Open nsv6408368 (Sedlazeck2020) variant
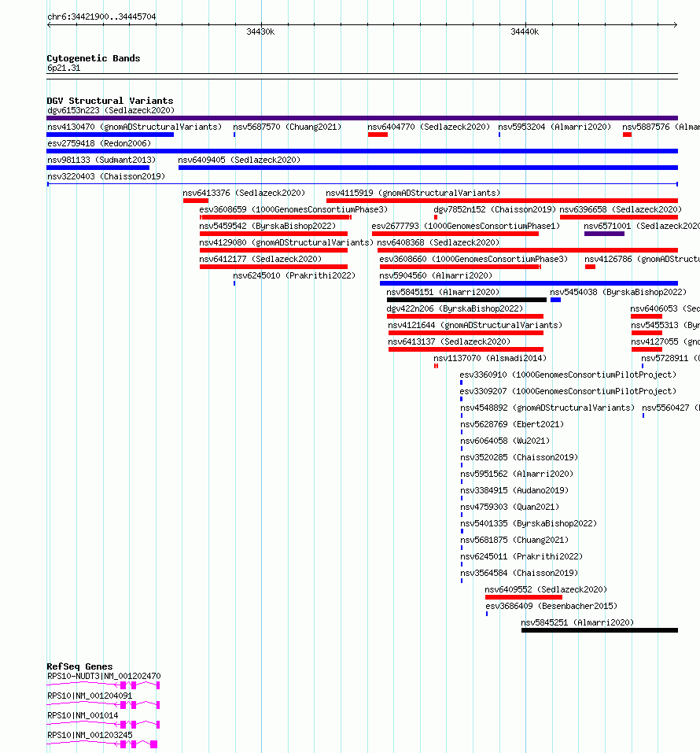This screenshot has width=700, height=753. point(438,243)
